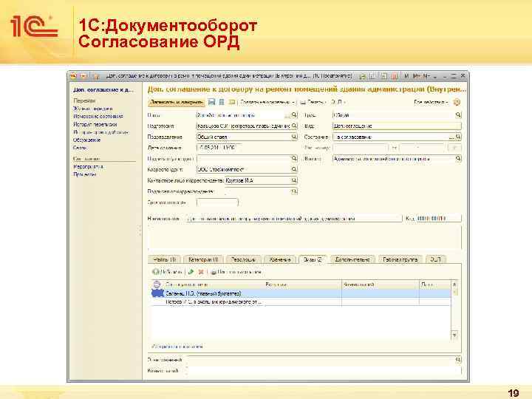Open 'Изменение состояния' in the left navigation panel
The width and height of the screenshot is (532, 399).
pos(98,117)
